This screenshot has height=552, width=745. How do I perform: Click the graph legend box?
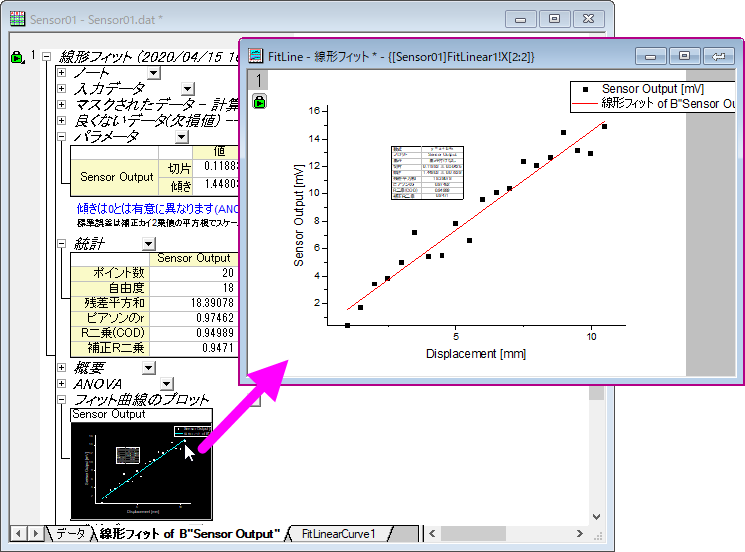point(652,96)
